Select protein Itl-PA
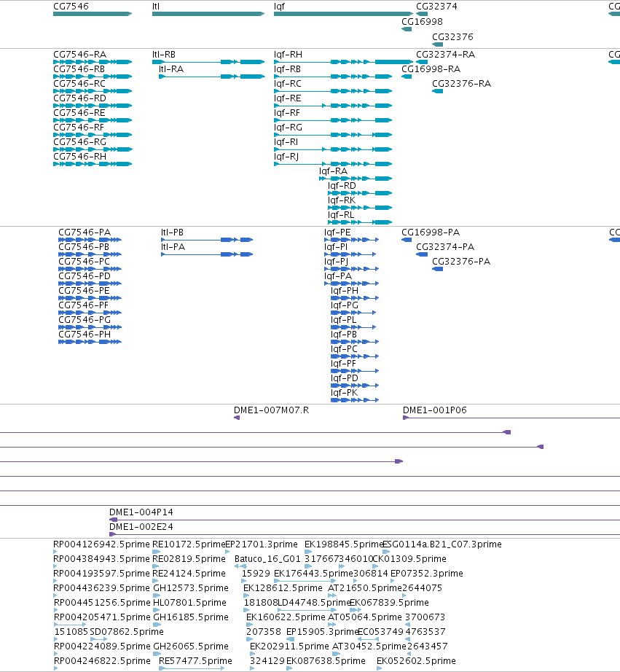This screenshot has width=620, height=672. click(207, 254)
